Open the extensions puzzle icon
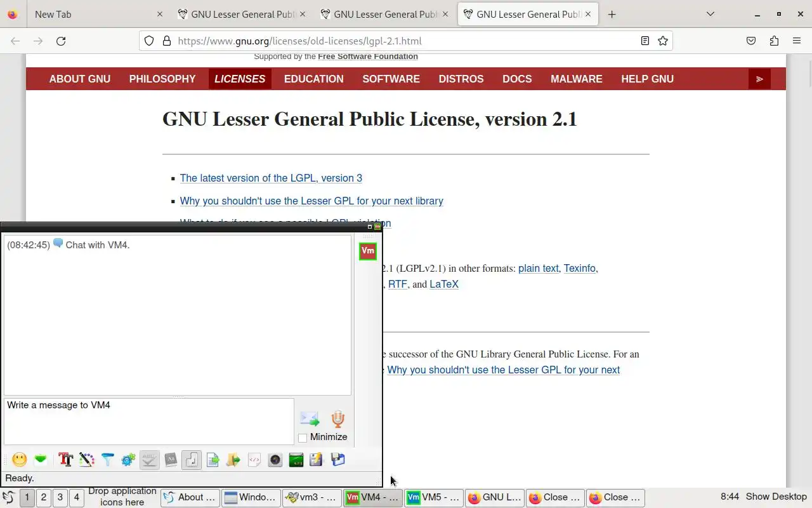 click(x=774, y=41)
